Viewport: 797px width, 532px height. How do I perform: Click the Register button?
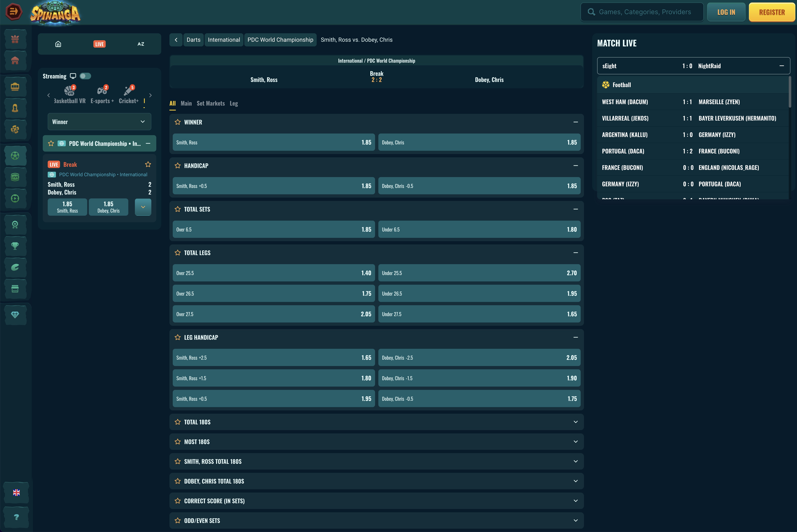point(772,12)
